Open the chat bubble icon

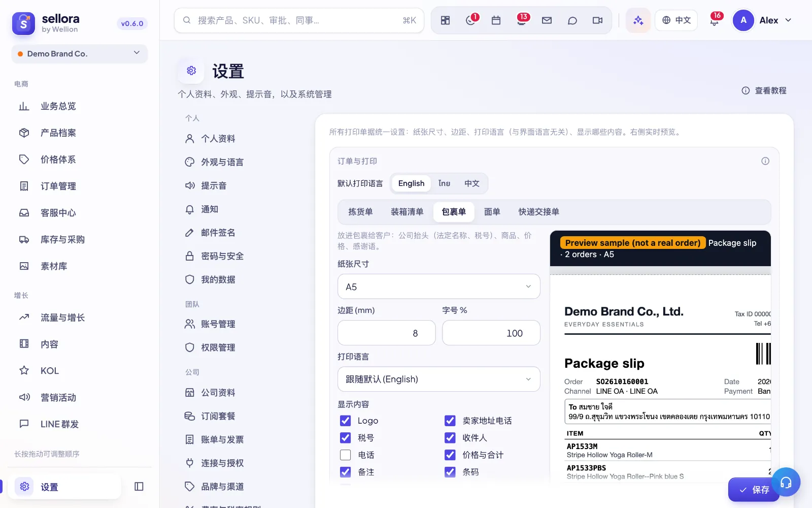[572, 20]
